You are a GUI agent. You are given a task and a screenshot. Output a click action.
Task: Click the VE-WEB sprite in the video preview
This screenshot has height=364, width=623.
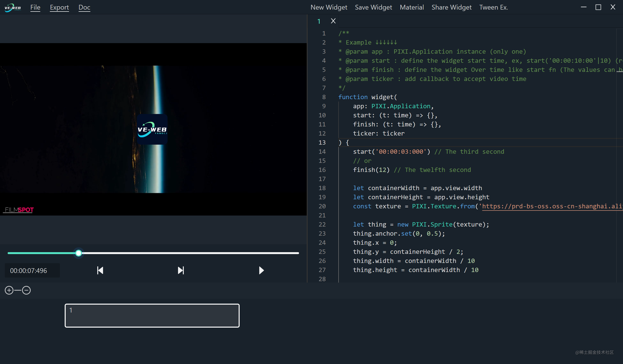click(x=152, y=129)
